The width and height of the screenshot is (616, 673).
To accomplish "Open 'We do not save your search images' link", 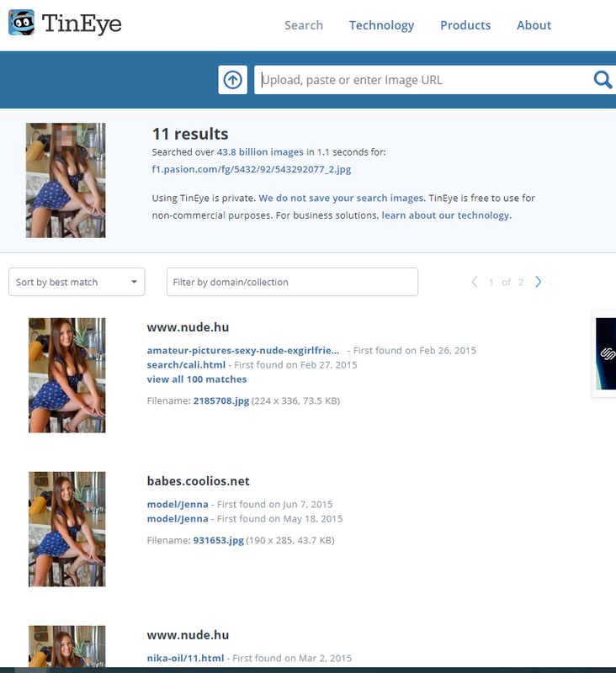I will (342, 198).
